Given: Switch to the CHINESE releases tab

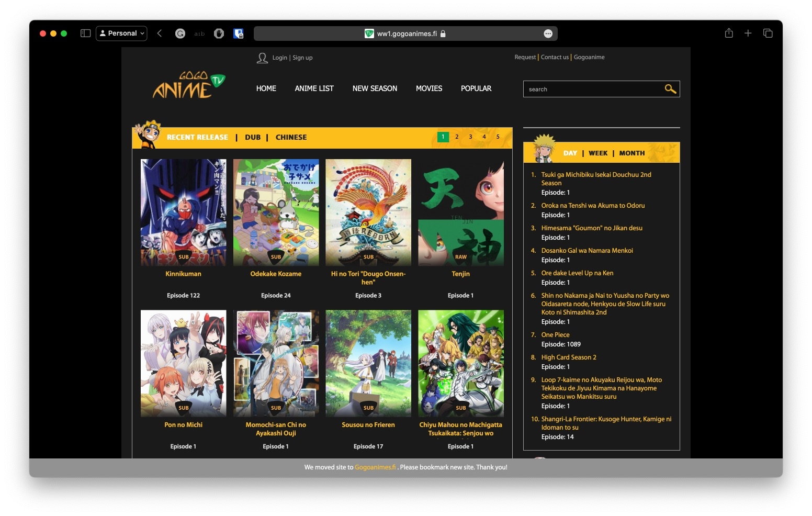Looking at the screenshot, I should coord(291,137).
